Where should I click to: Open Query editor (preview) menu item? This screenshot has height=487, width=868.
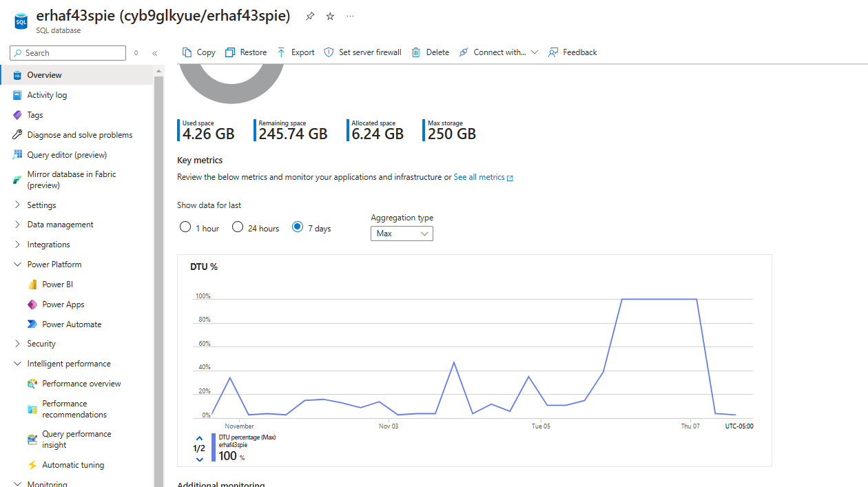coord(67,155)
